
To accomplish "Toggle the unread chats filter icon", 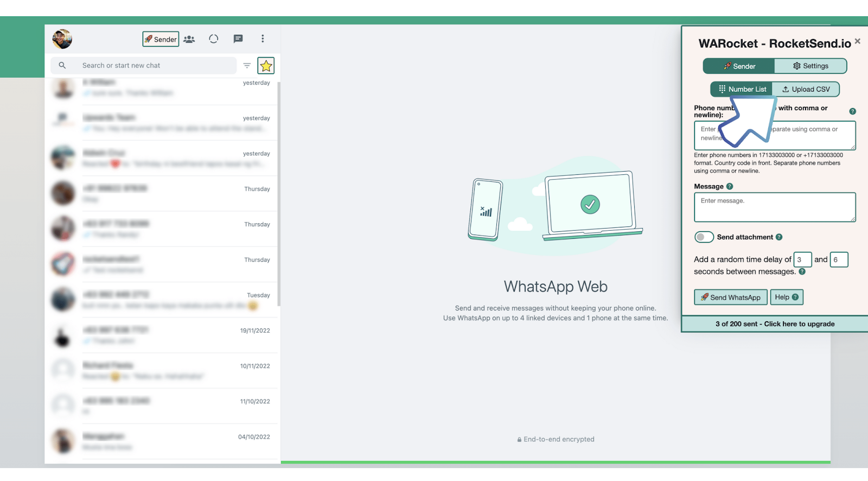I will (247, 66).
